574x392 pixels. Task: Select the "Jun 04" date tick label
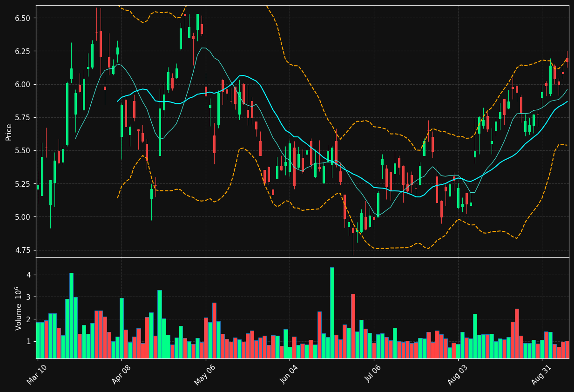point(288,375)
